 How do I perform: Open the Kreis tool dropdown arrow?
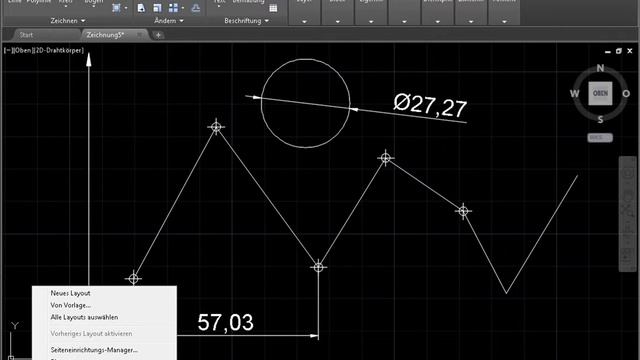pyautogui.click(x=66, y=7)
